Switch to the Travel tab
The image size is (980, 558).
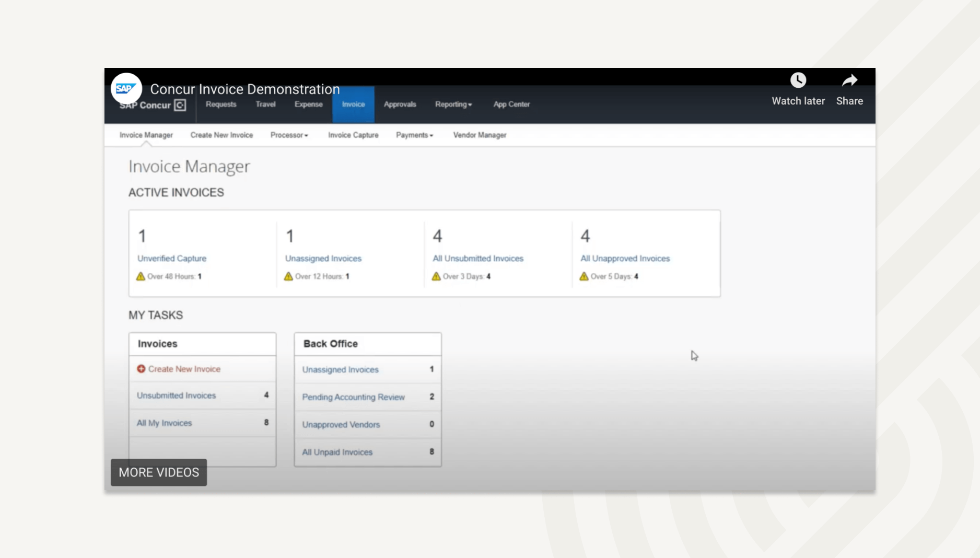point(265,104)
